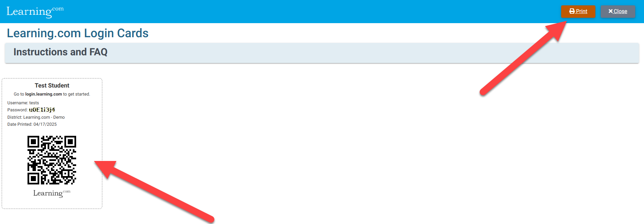
Task: Click the QR code on the login card
Action: coord(52,160)
